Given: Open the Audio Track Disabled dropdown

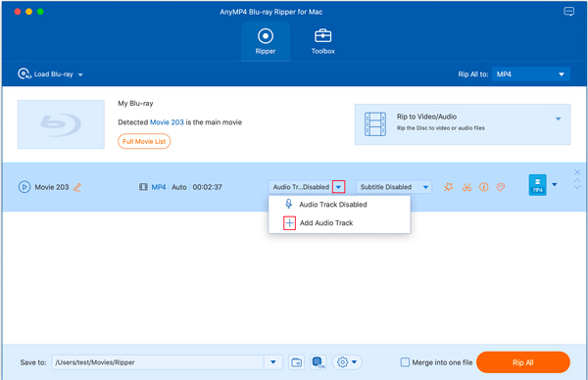Looking at the screenshot, I should click(x=338, y=187).
